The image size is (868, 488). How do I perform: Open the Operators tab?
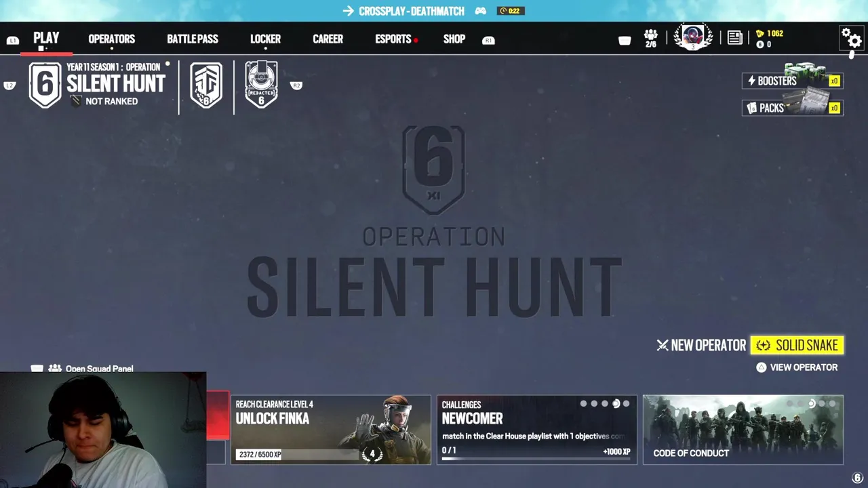pos(112,39)
